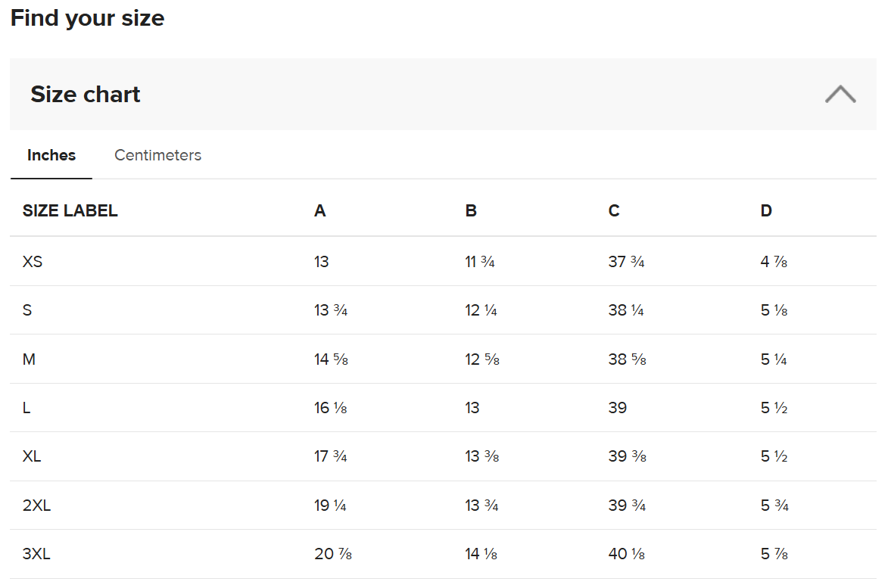This screenshot has height=588, width=891.
Task: Collapse the Size chart chevron arrow
Action: point(840,95)
